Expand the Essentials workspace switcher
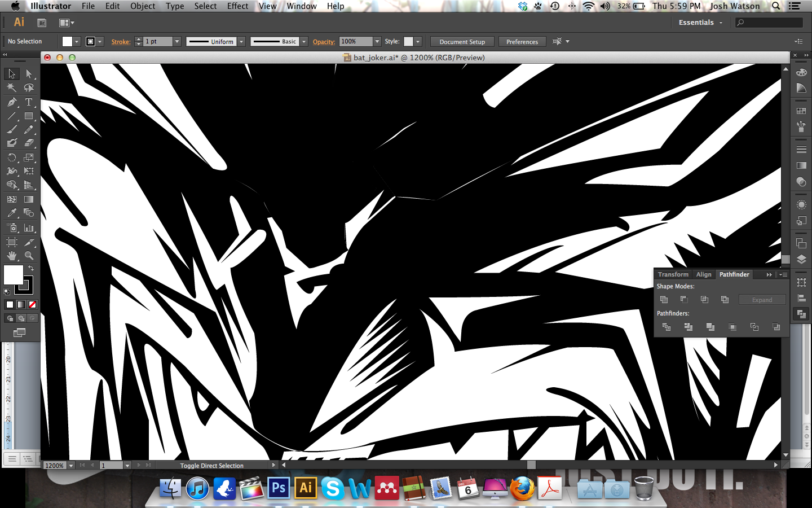812x508 pixels. click(700, 23)
